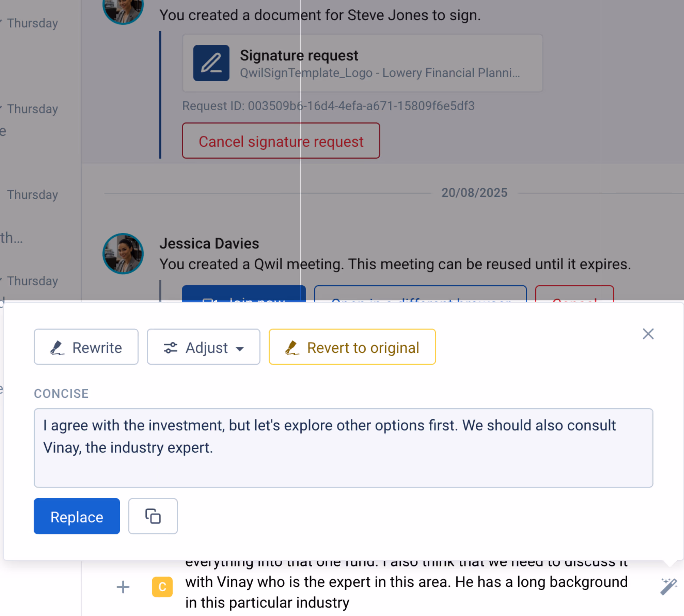Close the AI rewrite popup
The height and width of the screenshot is (616, 684).
click(648, 334)
